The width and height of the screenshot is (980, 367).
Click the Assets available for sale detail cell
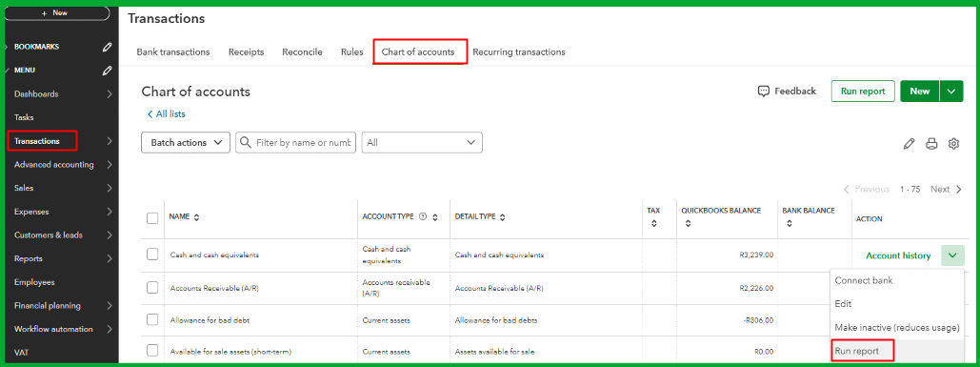493,352
